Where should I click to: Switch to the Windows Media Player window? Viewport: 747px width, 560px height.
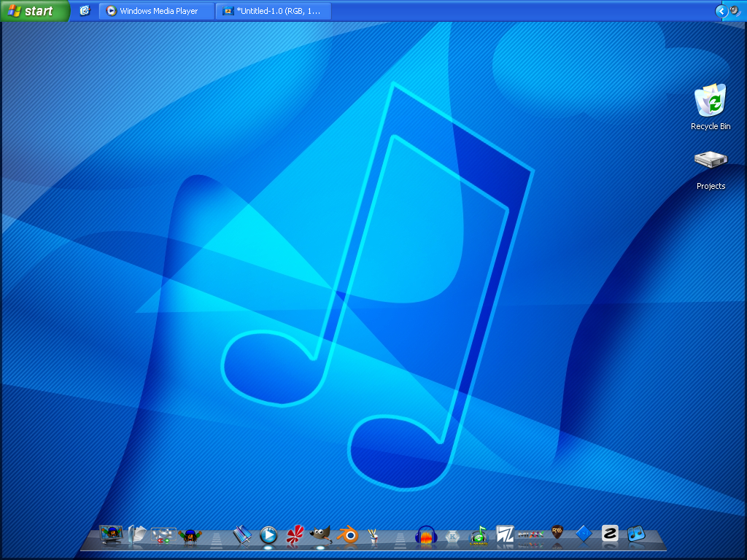click(x=155, y=10)
